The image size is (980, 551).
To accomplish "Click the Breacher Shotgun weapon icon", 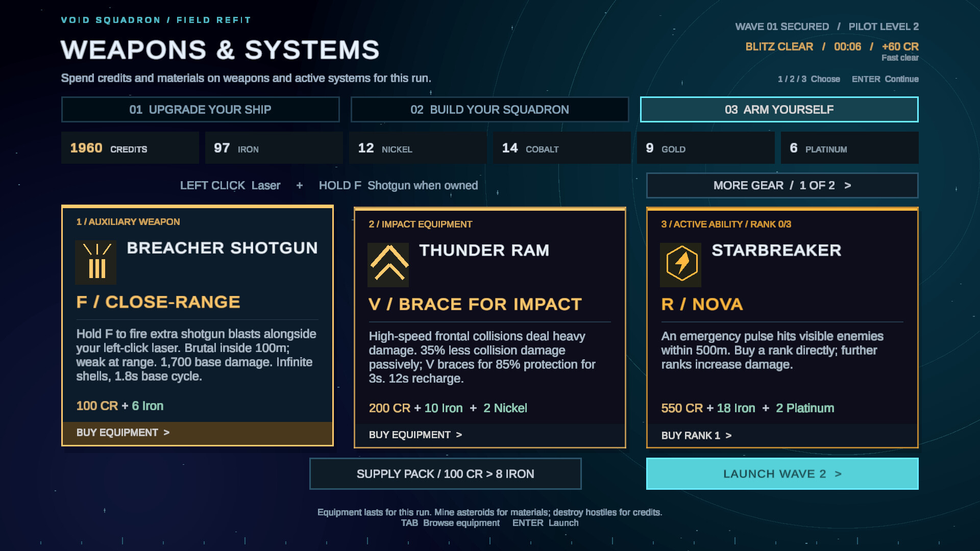I will pos(95,262).
